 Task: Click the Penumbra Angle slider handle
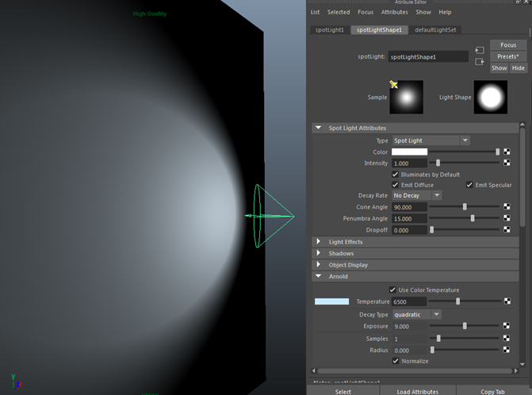tap(473, 218)
